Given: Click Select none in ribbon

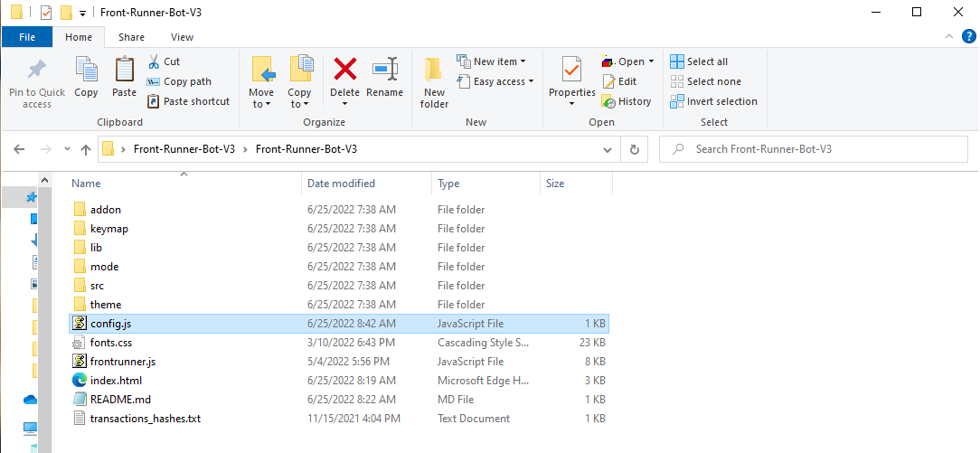Looking at the screenshot, I should click(x=706, y=81).
